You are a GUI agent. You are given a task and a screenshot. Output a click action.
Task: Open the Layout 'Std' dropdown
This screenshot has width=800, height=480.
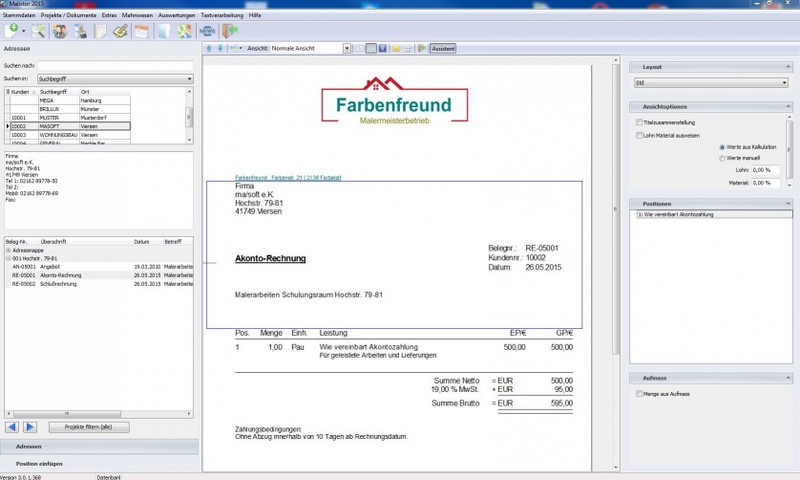[x=711, y=83]
